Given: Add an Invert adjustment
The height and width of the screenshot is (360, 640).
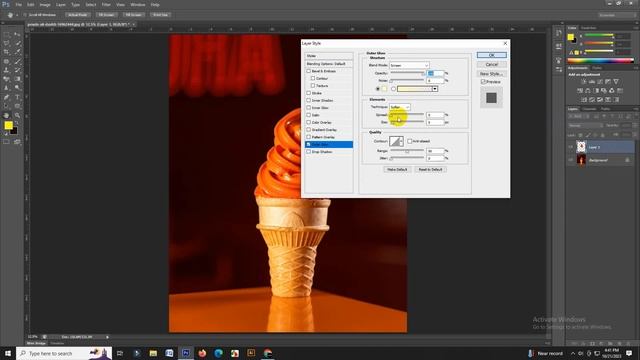Looking at the screenshot, I should [x=584, y=100].
